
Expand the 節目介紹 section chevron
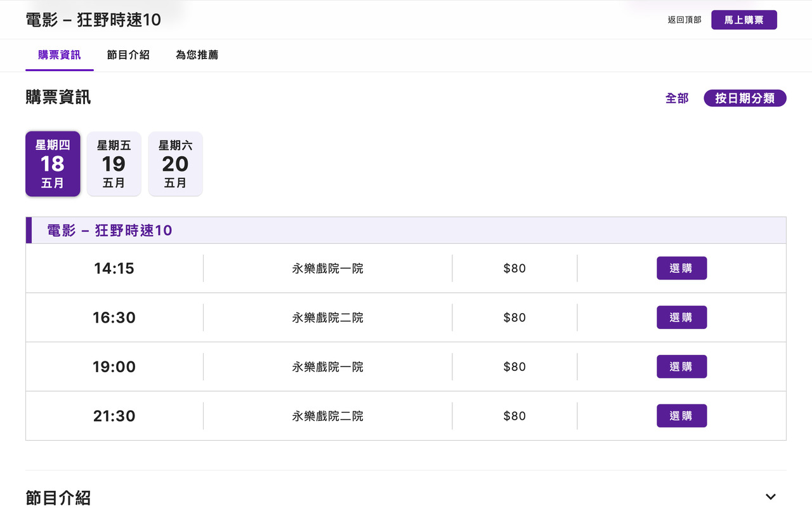point(771,497)
